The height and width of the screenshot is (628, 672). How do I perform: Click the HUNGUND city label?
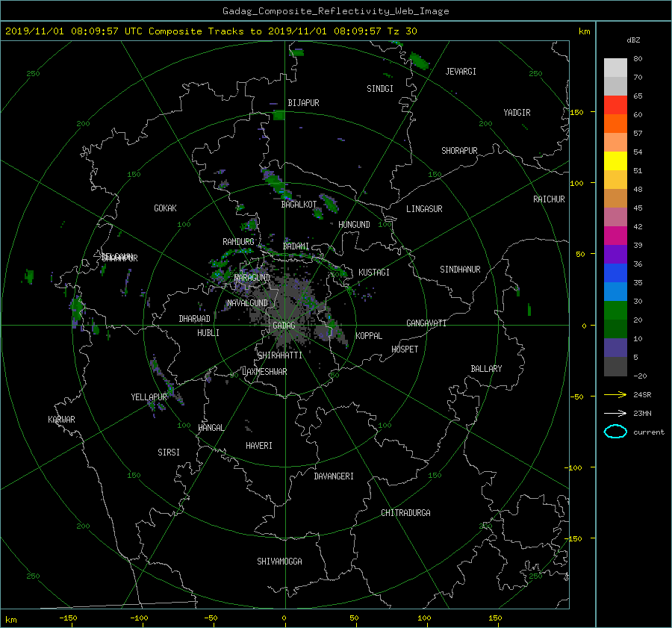pos(354,224)
